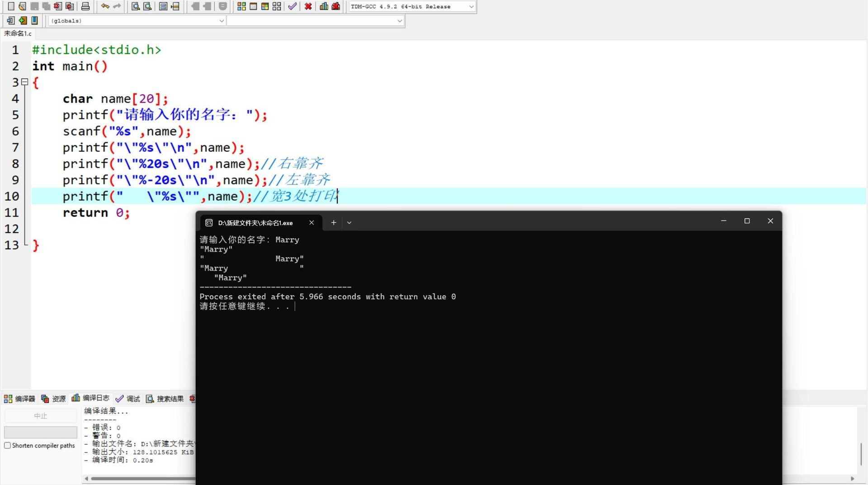Run profile analysis chart icon
This screenshot has width=868, height=485.
tap(324, 6)
